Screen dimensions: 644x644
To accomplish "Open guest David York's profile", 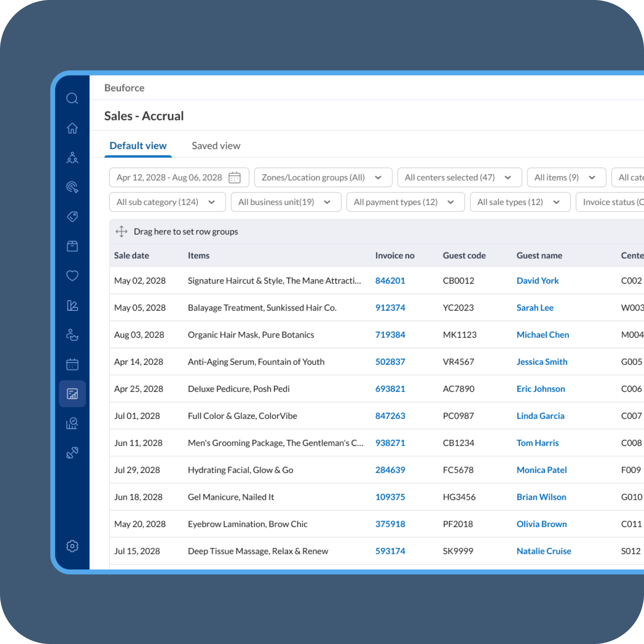I will [x=538, y=281].
